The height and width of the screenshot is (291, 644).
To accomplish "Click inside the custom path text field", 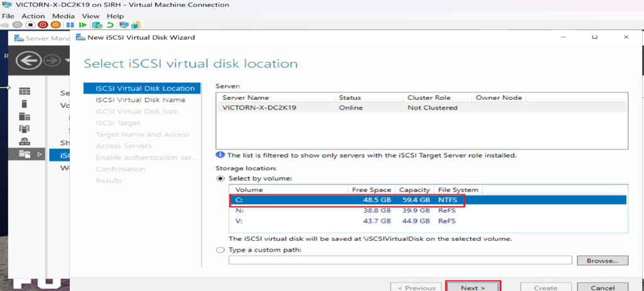I will point(399,260).
